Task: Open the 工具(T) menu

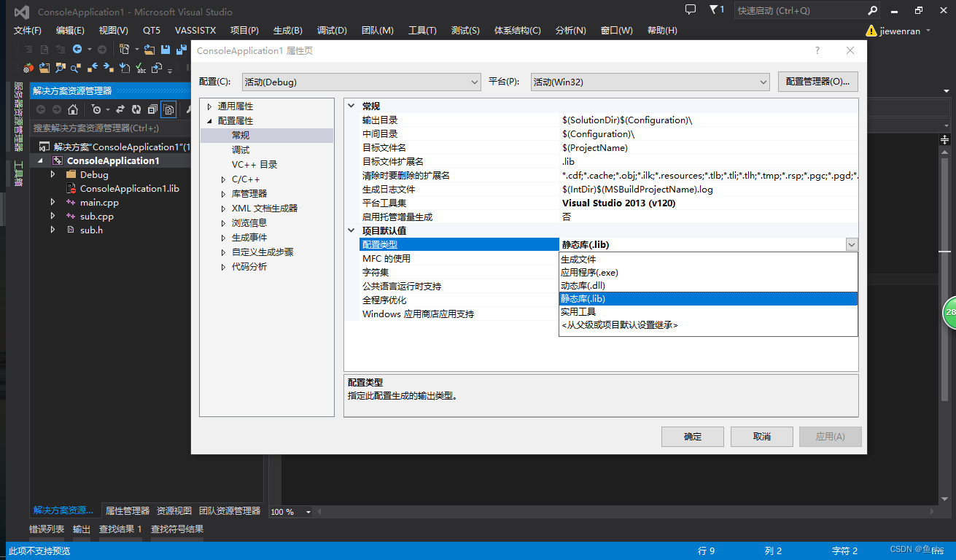Action: pos(422,30)
